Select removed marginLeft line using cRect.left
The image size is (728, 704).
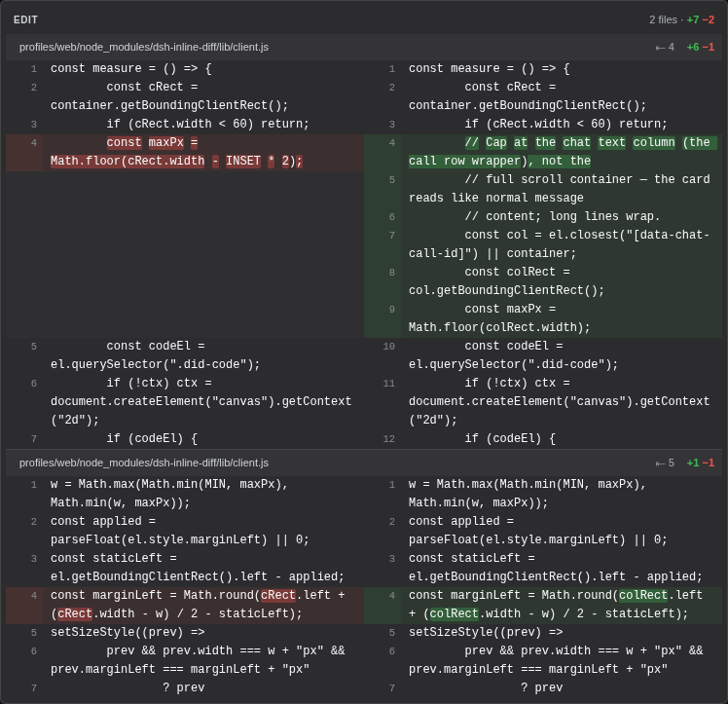coord(185,605)
